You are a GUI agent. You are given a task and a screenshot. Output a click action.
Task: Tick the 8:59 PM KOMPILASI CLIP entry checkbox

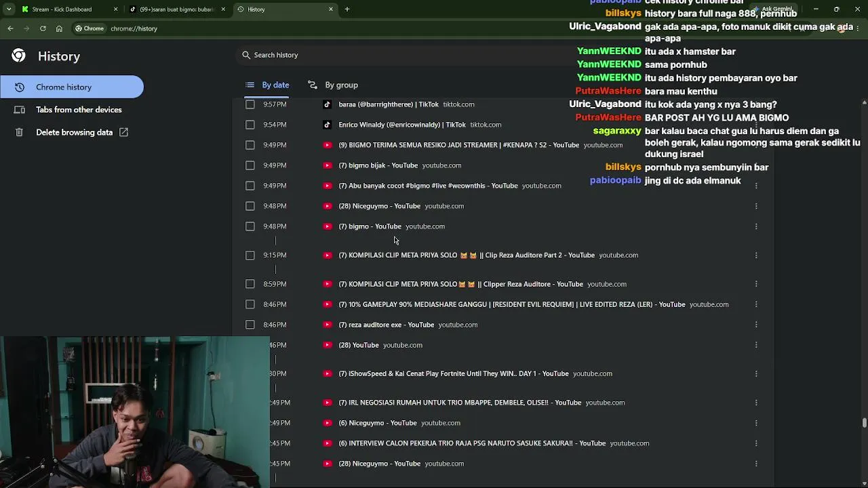(250, 284)
